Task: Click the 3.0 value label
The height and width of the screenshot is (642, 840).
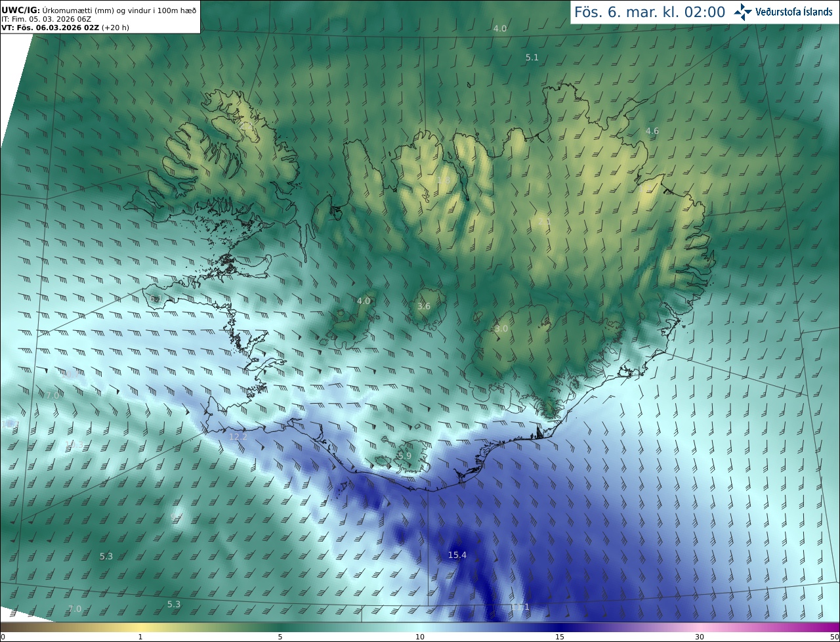Action: point(501,328)
